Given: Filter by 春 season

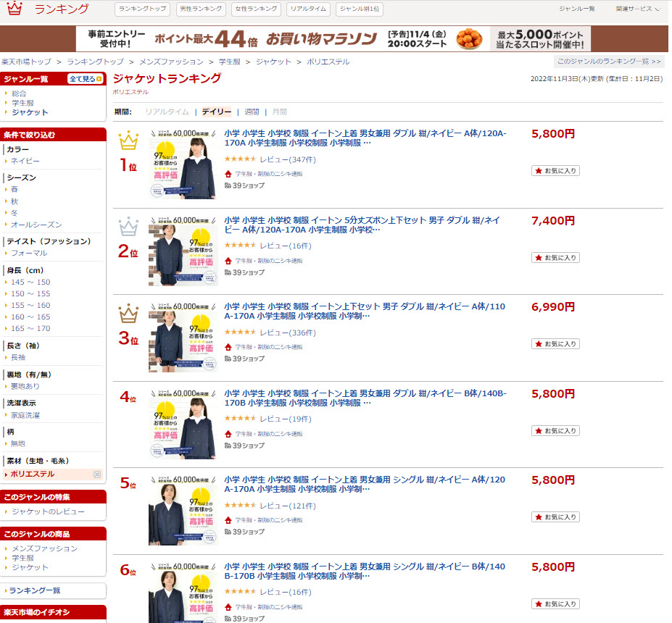Looking at the screenshot, I should coord(14,189).
